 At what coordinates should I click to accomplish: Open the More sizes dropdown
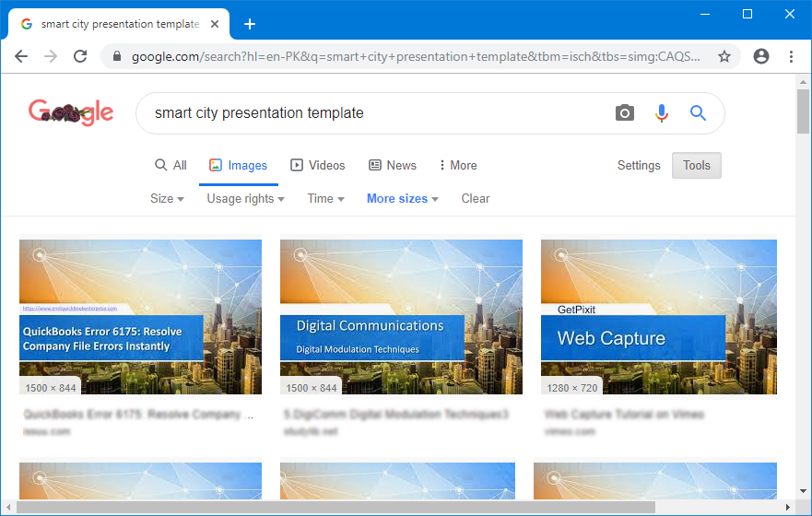402,198
